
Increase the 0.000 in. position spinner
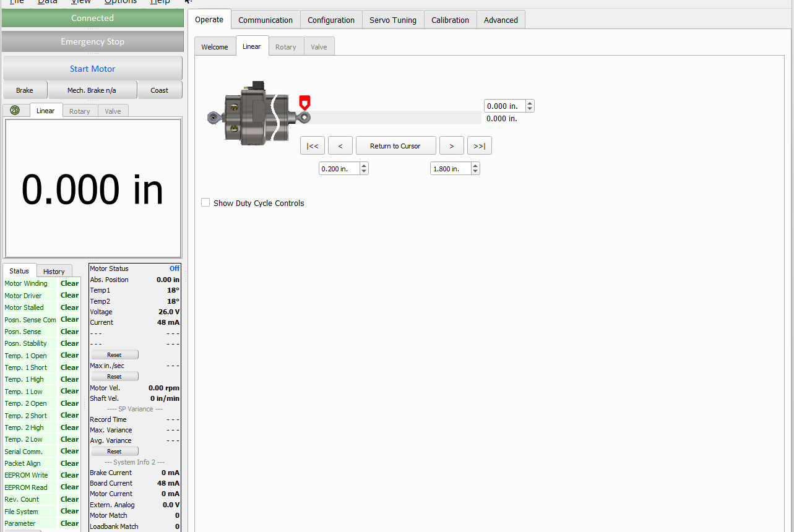(530, 103)
